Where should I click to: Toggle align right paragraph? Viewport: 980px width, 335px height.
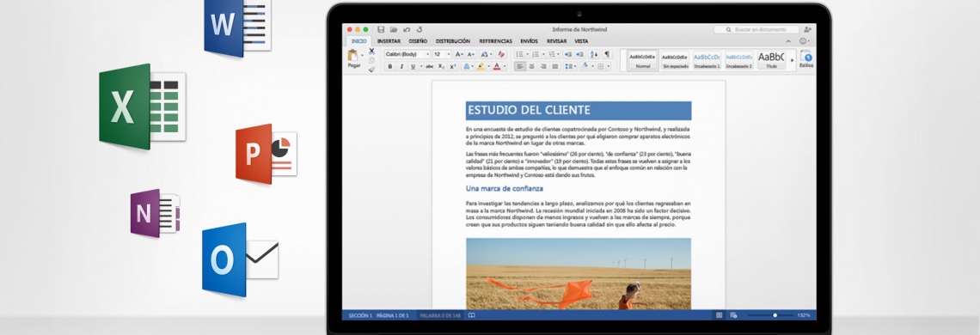(x=543, y=66)
